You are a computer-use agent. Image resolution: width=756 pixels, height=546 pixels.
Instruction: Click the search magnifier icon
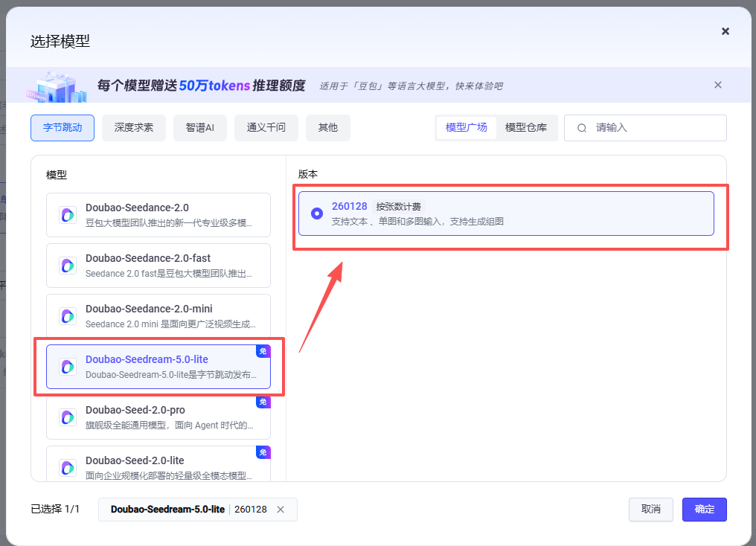coord(582,128)
